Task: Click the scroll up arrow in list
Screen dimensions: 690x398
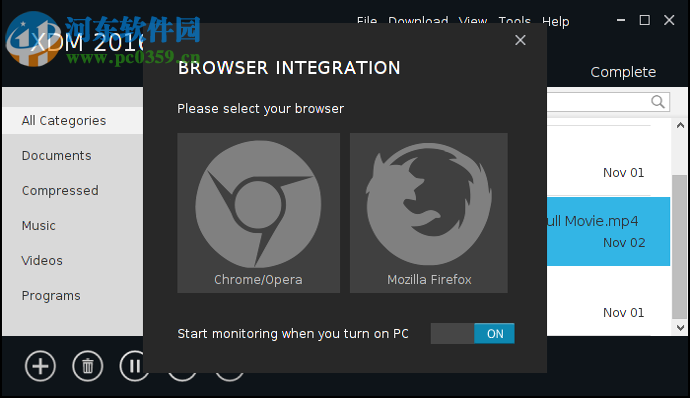Action: point(680,125)
